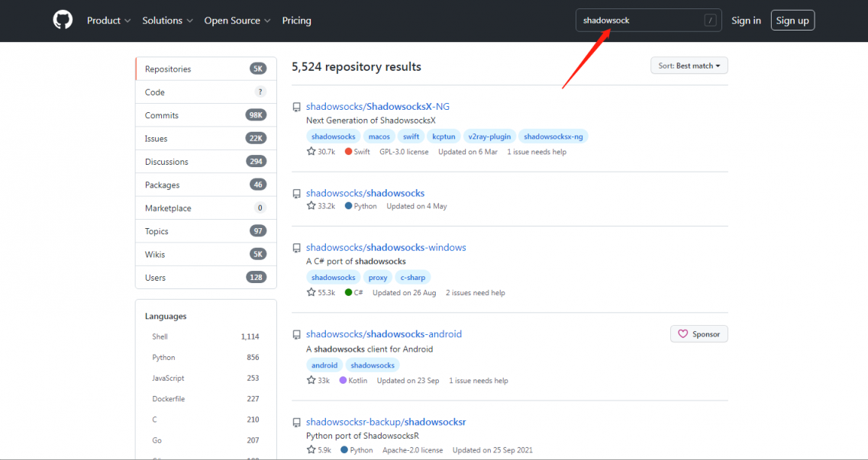Image resolution: width=868 pixels, height=460 pixels.
Task: Filter results by C language
Action: click(x=205, y=420)
